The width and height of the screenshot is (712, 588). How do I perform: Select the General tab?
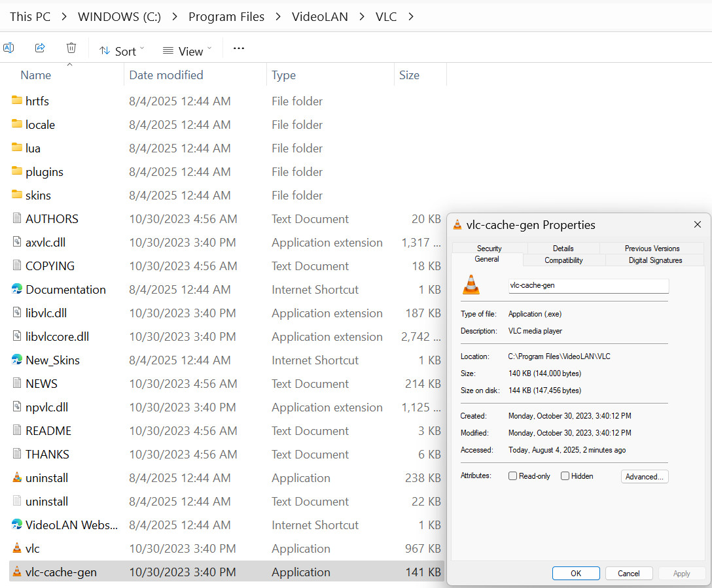click(487, 259)
